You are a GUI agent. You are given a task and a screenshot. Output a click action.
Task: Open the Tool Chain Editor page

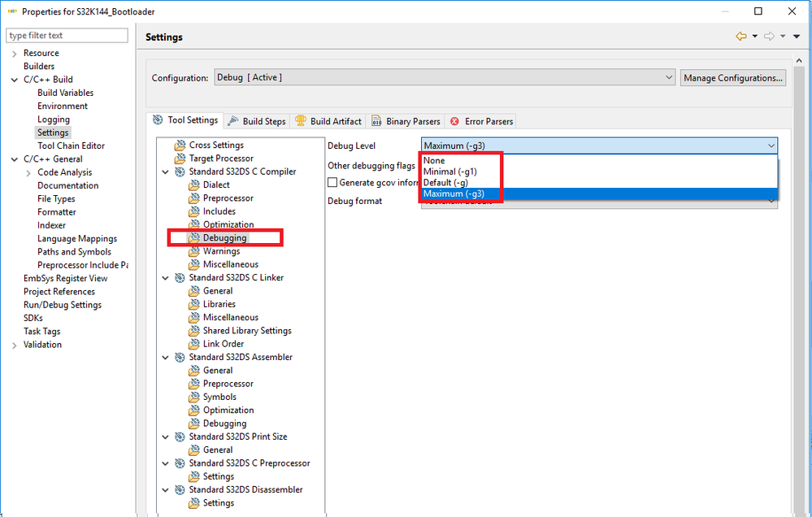pyautogui.click(x=71, y=146)
